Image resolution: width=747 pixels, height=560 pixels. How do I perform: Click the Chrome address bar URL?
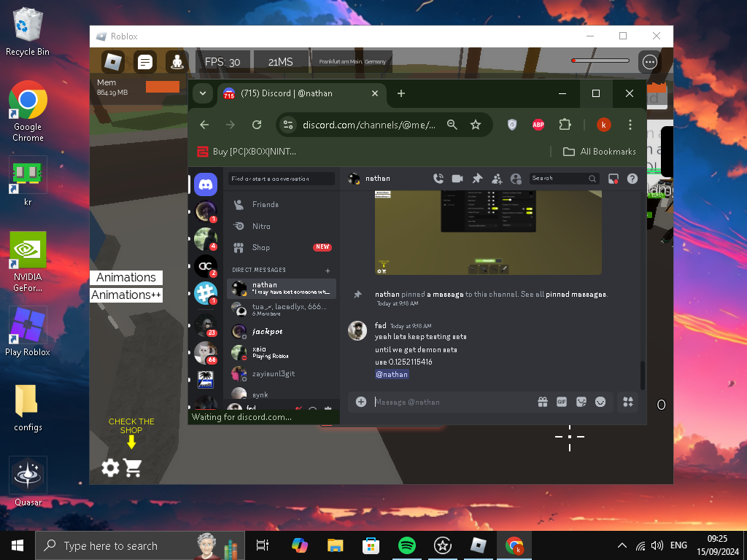pyautogui.click(x=368, y=125)
